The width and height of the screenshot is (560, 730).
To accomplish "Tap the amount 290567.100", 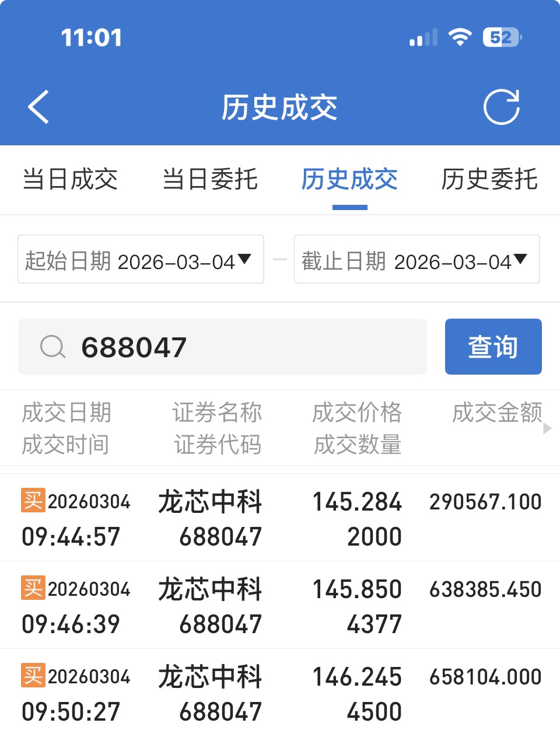I will [486, 502].
